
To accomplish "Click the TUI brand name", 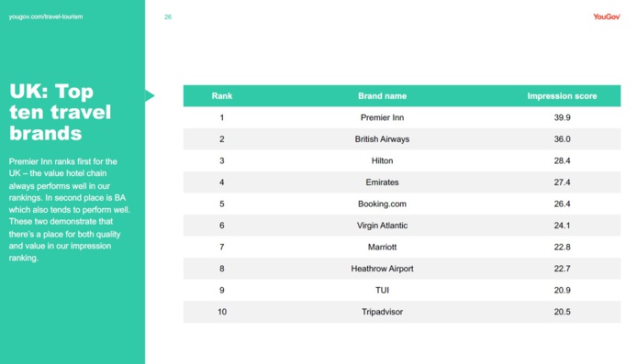I will (x=382, y=290).
